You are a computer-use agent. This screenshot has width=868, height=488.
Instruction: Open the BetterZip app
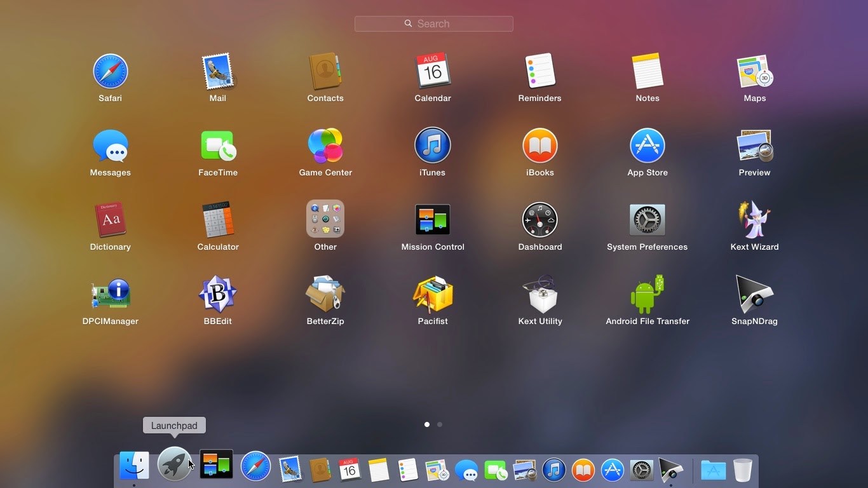325,294
